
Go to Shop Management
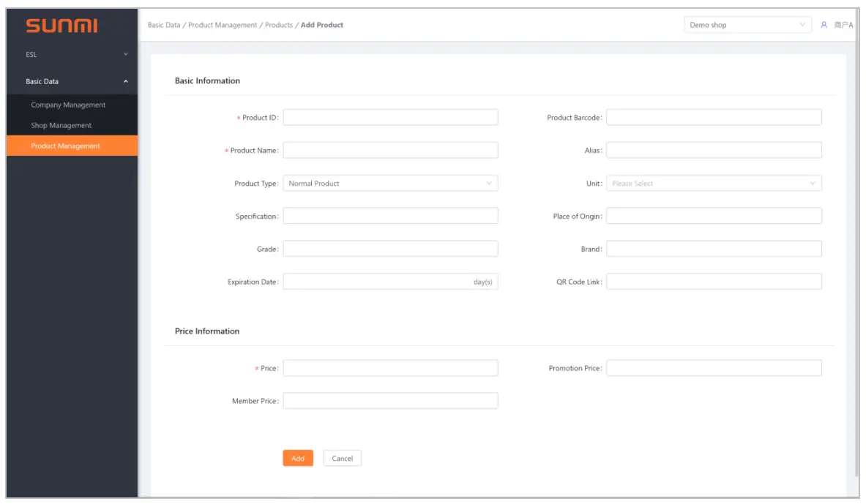tap(61, 125)
